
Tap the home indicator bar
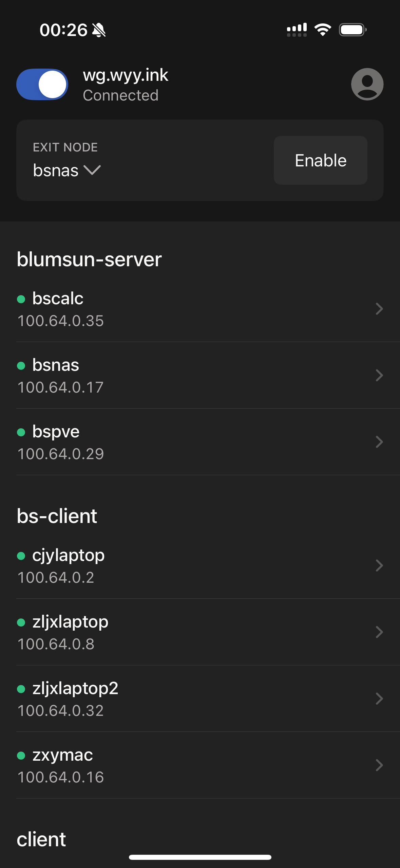200,857
